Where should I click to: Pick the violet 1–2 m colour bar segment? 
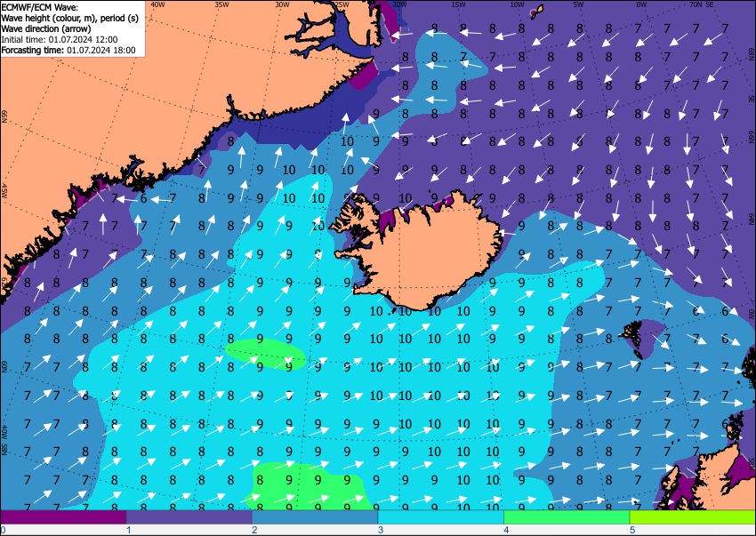(x=189, y=517)
